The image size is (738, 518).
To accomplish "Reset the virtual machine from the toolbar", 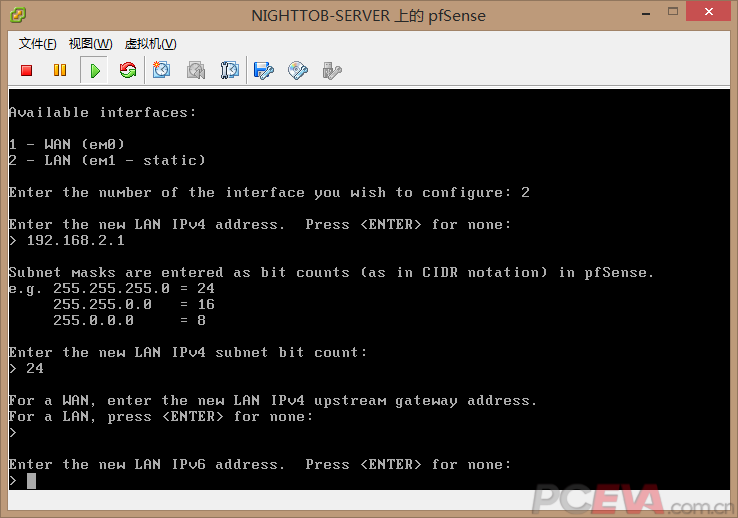I will 128,70.
